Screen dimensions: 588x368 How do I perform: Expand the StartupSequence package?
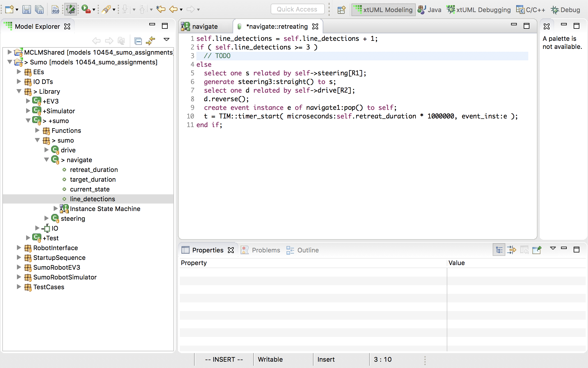(x=19, y=257)
